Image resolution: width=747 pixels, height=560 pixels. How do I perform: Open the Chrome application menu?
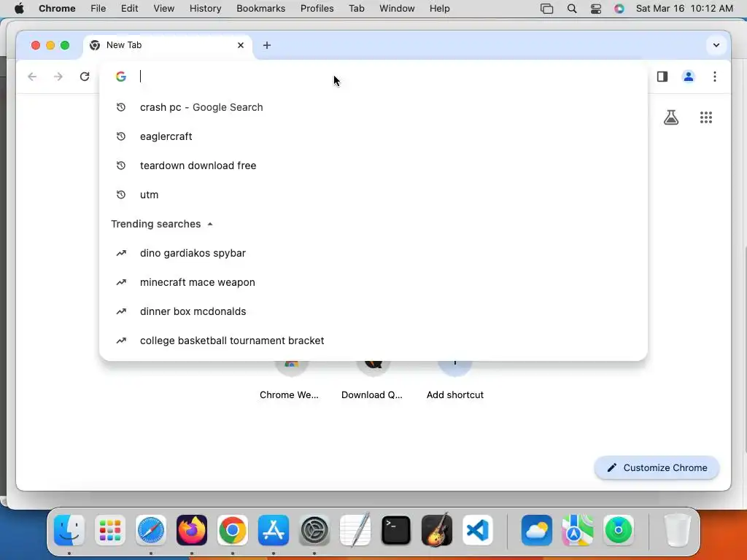coord(57,9)
